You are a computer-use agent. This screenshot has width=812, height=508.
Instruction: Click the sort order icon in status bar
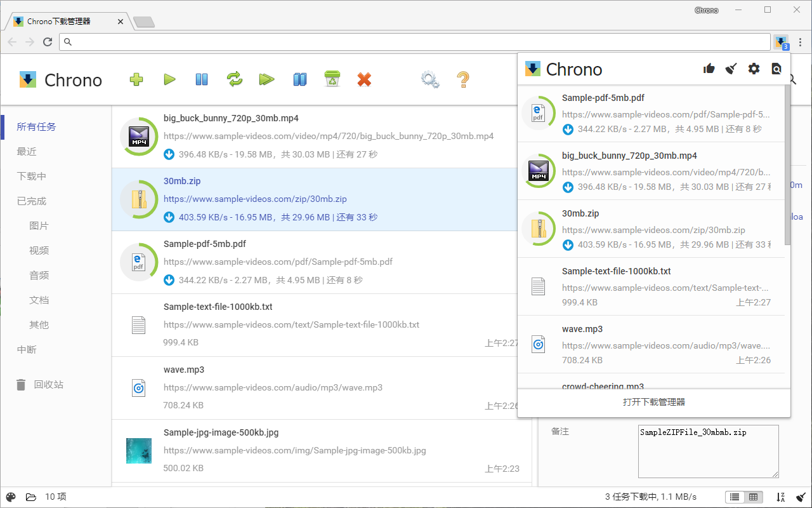780,497
